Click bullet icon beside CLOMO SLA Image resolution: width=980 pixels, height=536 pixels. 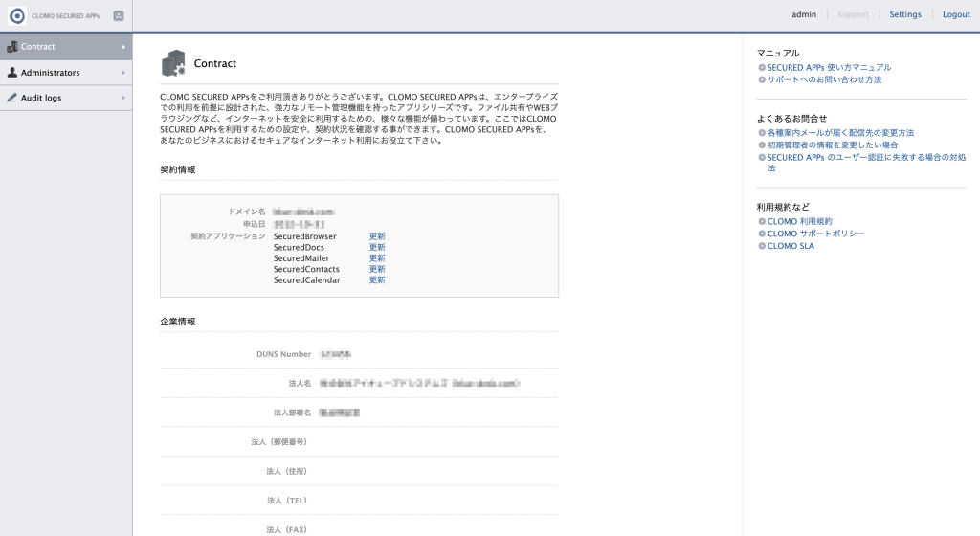762,246
